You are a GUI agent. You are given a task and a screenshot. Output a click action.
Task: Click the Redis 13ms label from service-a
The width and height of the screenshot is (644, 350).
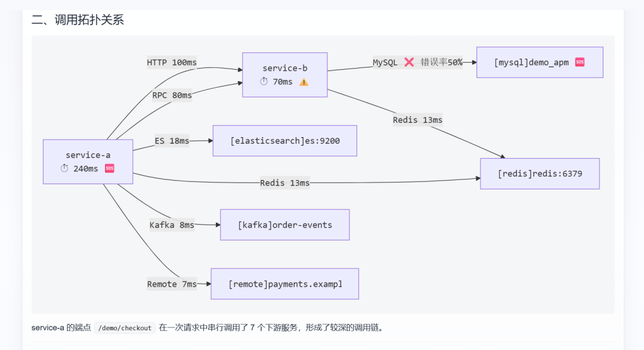284,183
